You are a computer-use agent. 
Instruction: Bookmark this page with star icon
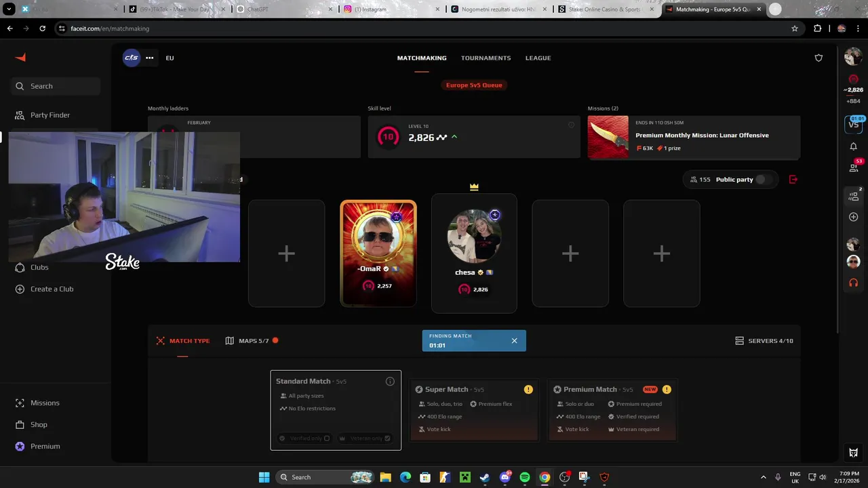795,28
